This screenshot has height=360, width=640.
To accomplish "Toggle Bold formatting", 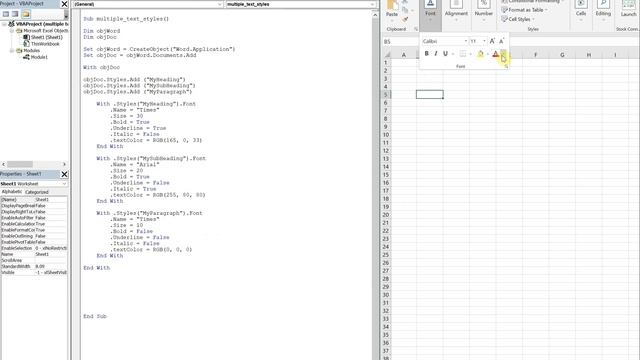I will (427, 53).
